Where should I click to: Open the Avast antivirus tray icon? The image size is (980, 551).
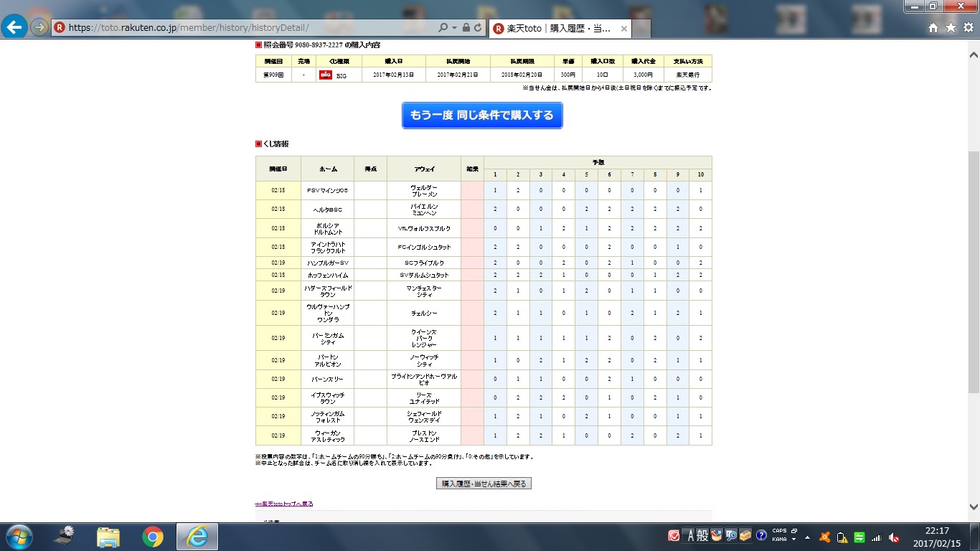pyautogui.click(x=825, y=537)
